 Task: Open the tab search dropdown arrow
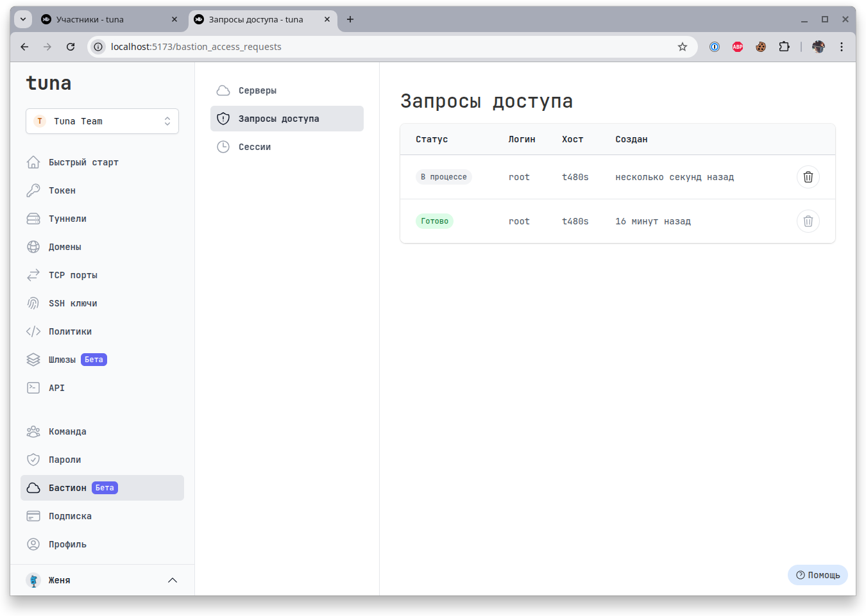(x=23, y=19)
